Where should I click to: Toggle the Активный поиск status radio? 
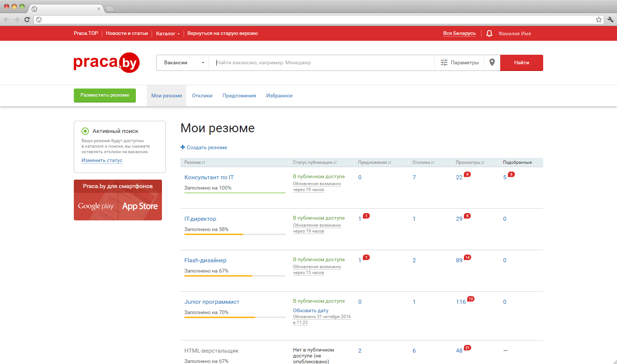click(85, 131)
